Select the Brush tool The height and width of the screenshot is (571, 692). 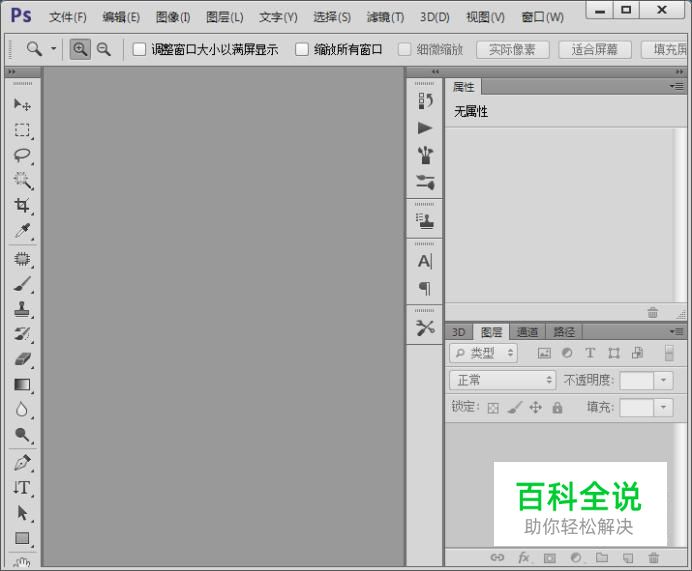coord(22,284)
